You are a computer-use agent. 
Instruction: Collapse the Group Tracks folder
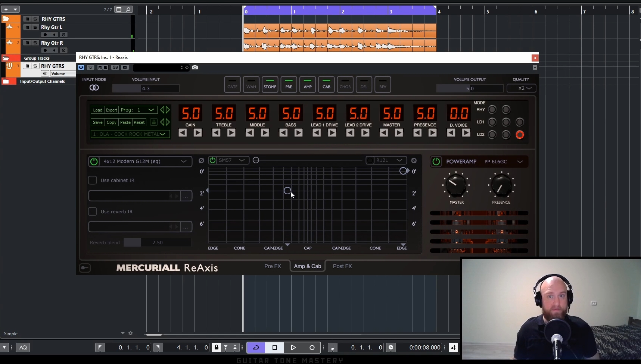click(x=6, y=58)
